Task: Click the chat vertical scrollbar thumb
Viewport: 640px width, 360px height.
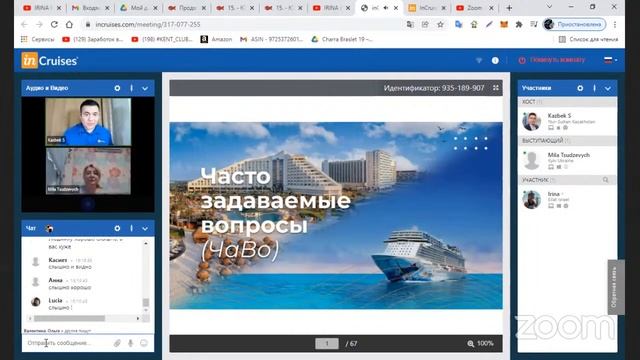Action: (x=146, y=302)
